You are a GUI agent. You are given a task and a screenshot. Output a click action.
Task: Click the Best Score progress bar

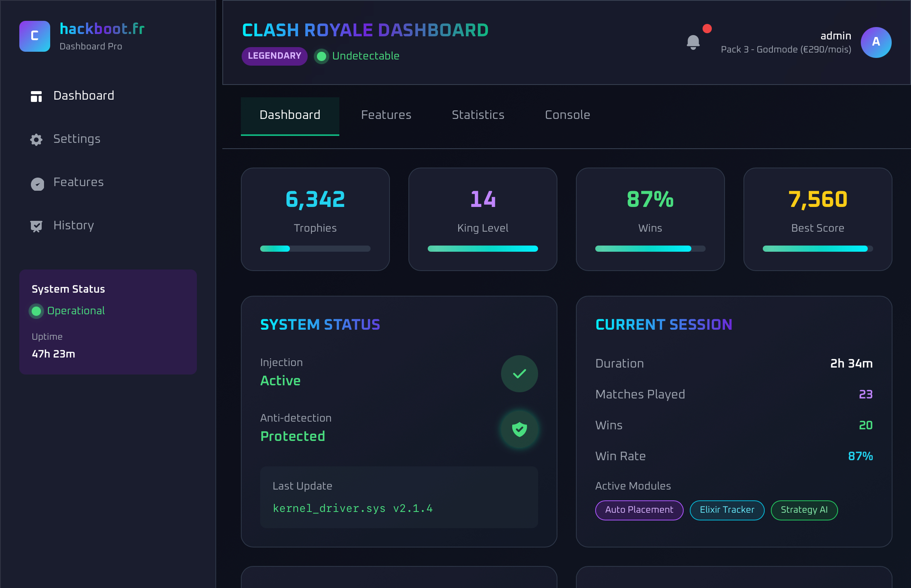point(818,249)
